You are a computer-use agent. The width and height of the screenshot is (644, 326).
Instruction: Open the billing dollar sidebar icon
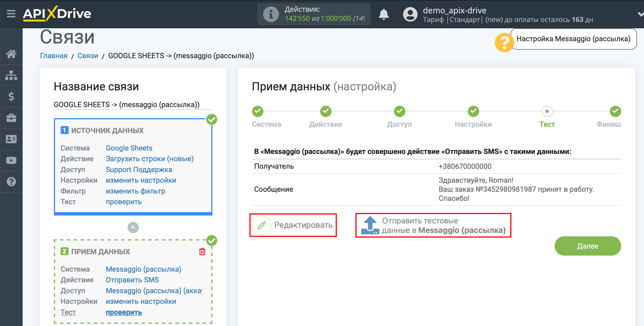pyautogui.click(x=11, y=96)
